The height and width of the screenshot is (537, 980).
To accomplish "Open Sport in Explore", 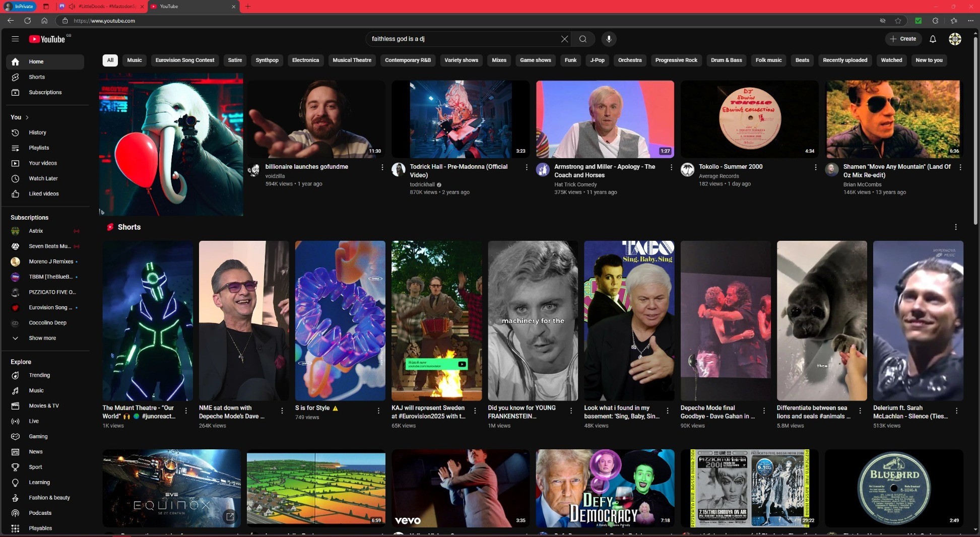I will [45, 467].
